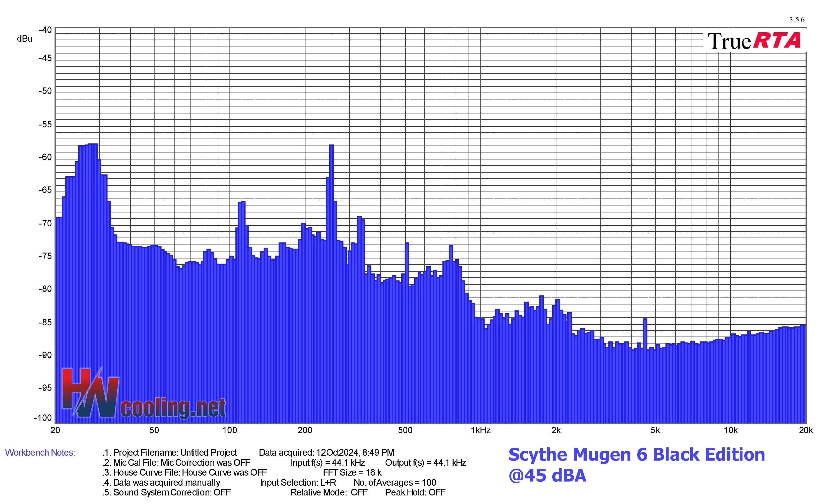Click the Project Filename note line
Image resolution: width=827 pixels, height=504 pixels.
coord(170,453)
